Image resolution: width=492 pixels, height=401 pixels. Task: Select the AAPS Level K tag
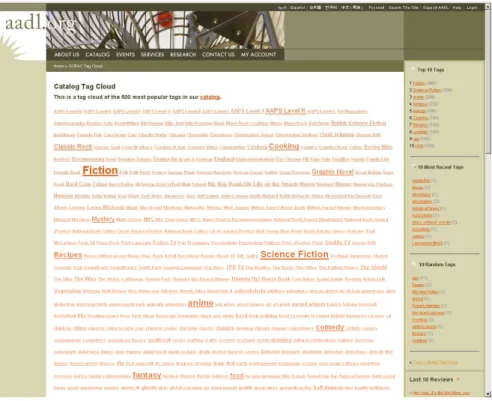(285, 111)
